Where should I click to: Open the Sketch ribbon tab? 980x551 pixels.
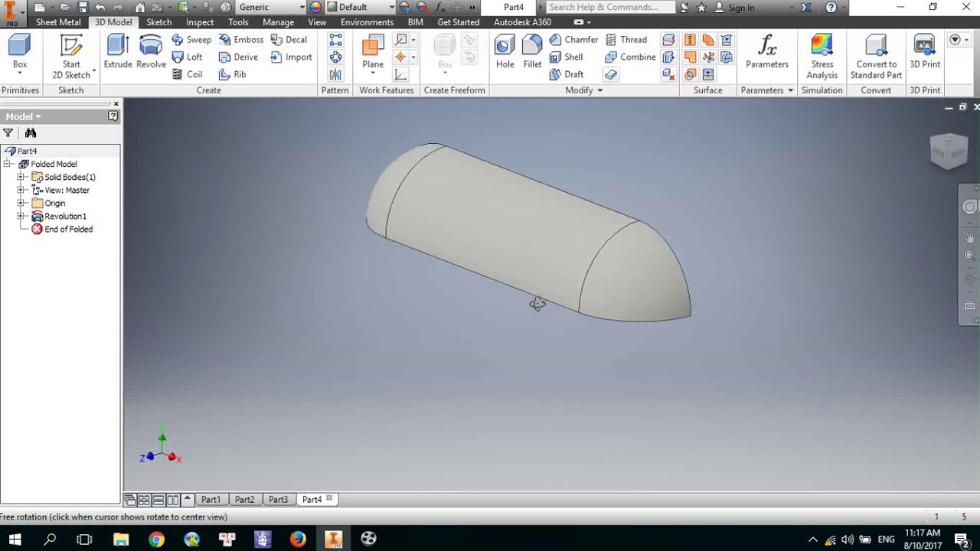click(x=159, y=22)
